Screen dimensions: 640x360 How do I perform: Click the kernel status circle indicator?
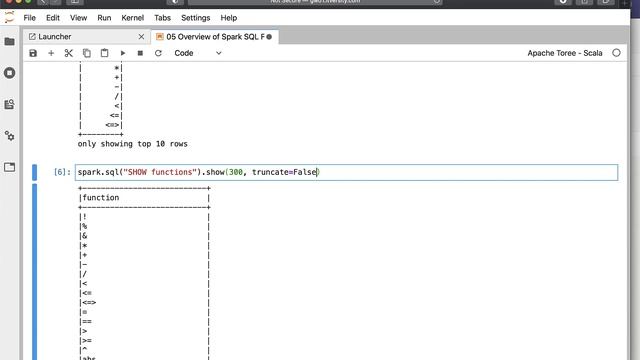(616, 53)
